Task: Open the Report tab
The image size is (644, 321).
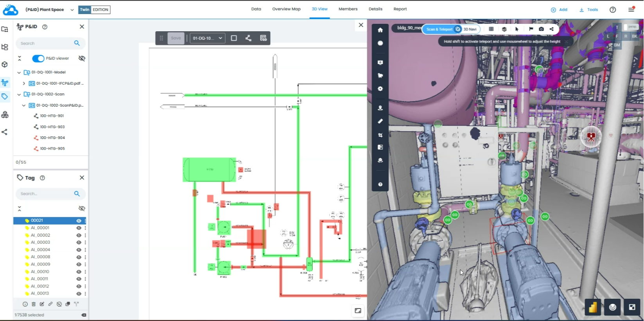Action: tap(400, 9)
